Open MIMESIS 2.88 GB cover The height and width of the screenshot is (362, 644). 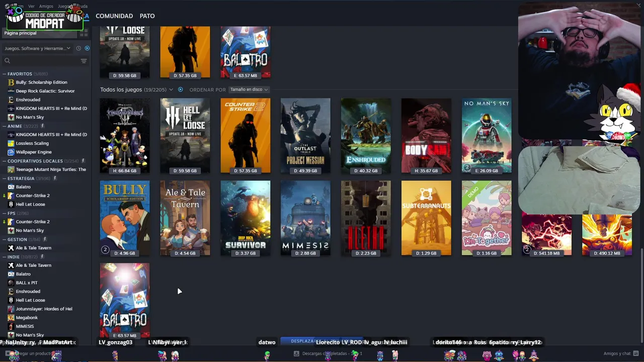pos(305,218)
